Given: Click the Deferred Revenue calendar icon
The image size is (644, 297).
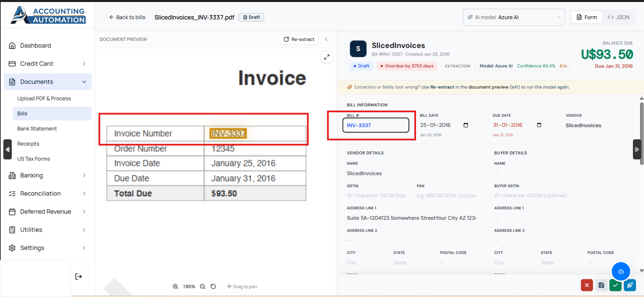Looking at the screenshot, I should point(12,212).
